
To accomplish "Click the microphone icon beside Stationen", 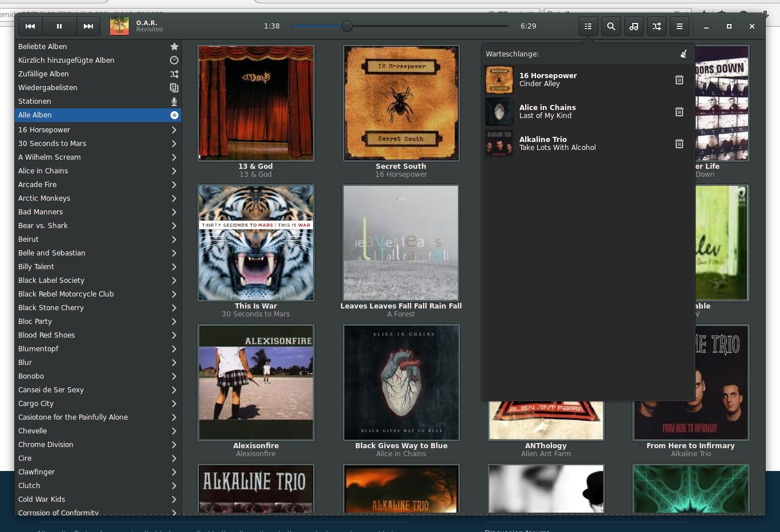I will point(174,101).
